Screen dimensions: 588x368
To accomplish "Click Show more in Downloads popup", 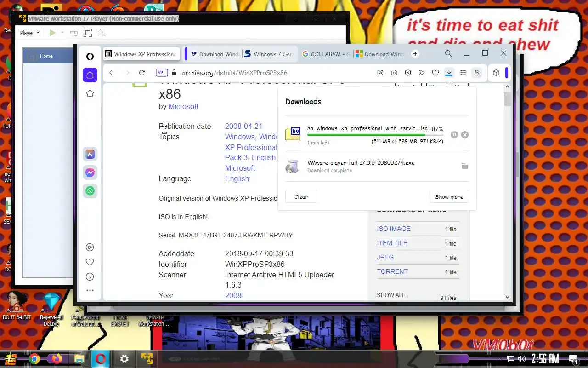I will coord(449,196).
